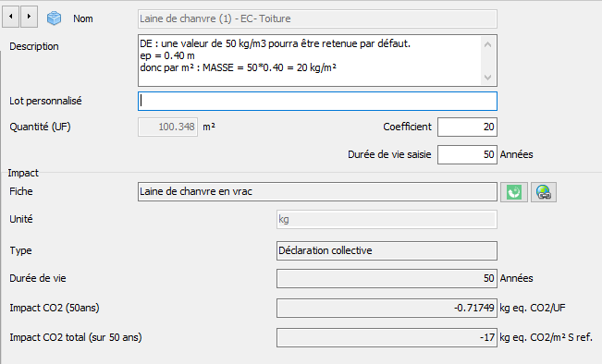
Task: Click the Impact CO2 total value field
Action: [387, 337]
